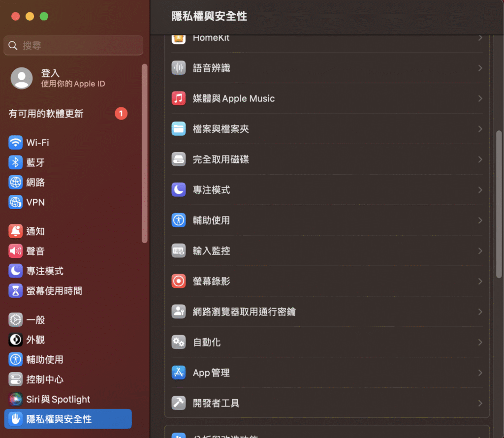
Task: Select 藍牙 in the sidebar
Action: 35,162
